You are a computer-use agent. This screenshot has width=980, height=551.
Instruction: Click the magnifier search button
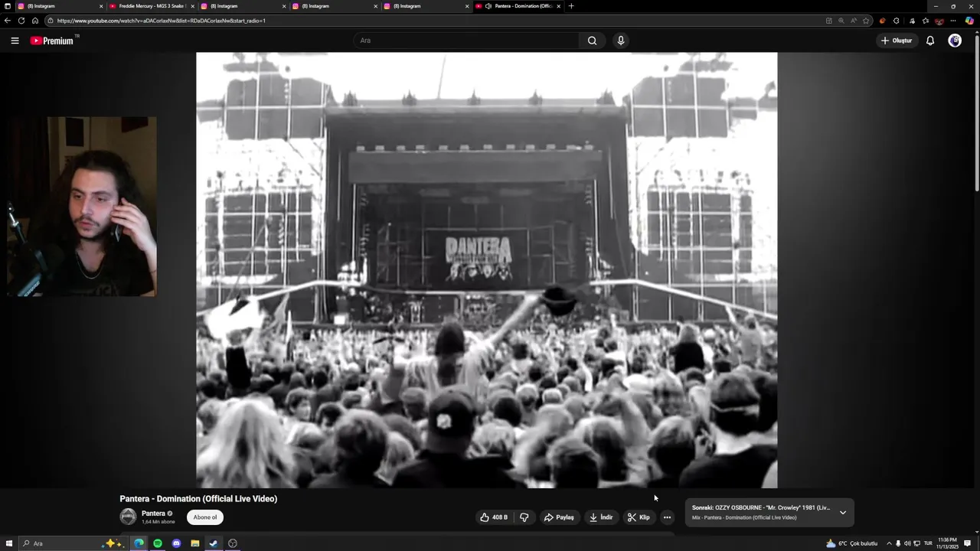(x=592, y=41)
